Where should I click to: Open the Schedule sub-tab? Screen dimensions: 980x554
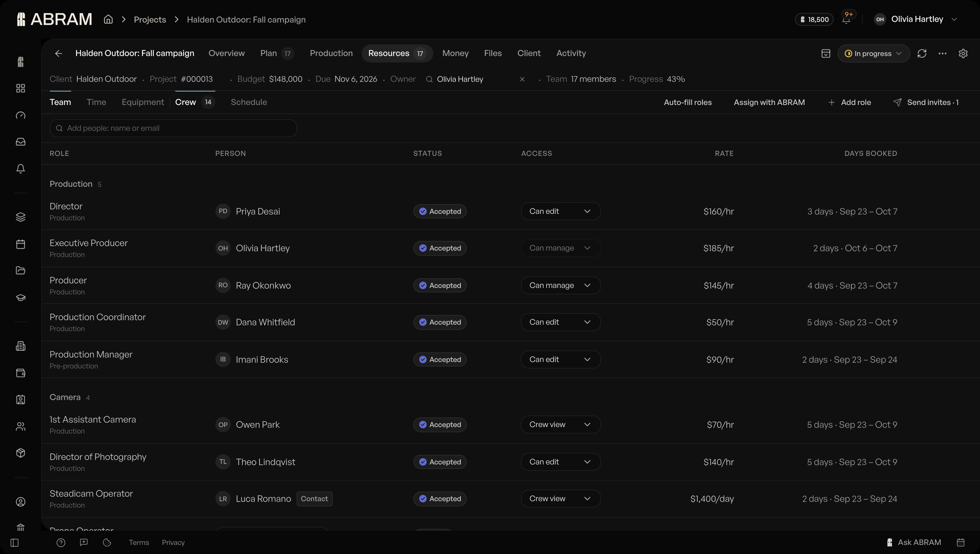(x=249, y=102)
